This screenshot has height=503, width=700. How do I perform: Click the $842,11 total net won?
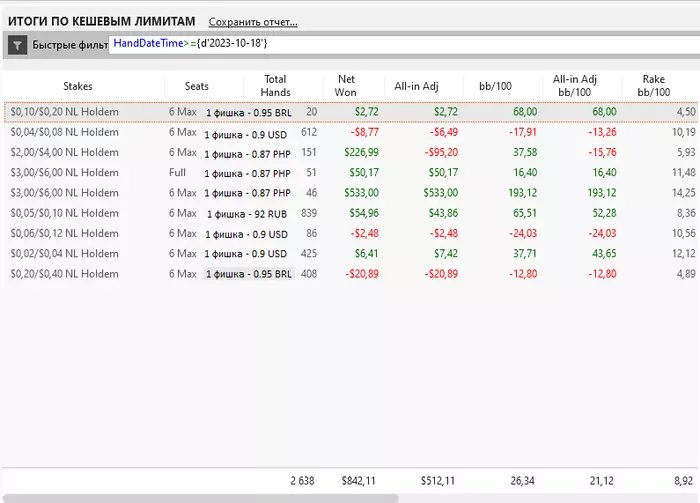358,481
